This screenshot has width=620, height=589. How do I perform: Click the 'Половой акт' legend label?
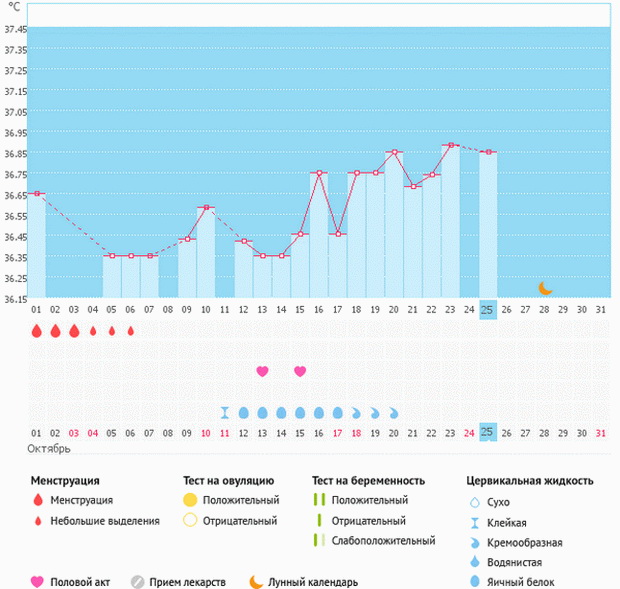(x=78, y=582)
